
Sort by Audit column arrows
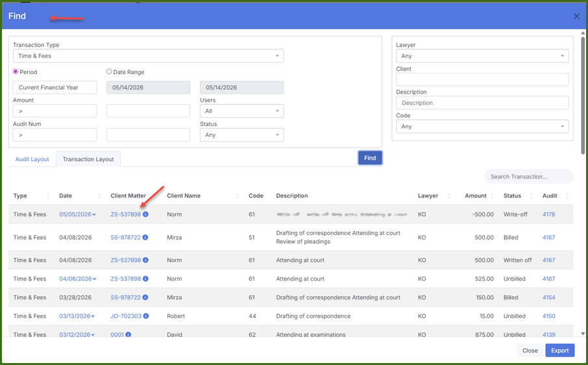[567, 196]
